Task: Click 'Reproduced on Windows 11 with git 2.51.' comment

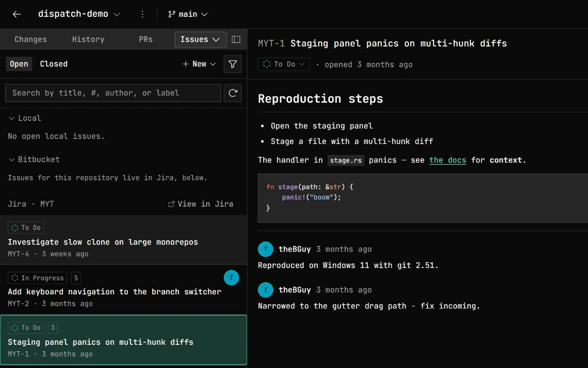Action: [x=348, y=265]
